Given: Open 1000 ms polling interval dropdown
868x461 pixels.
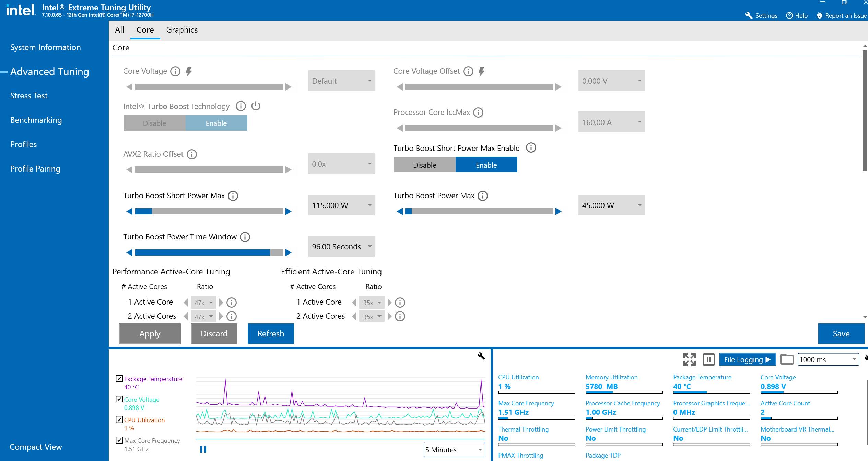Looking at the screenshot, I should [828, 359].
